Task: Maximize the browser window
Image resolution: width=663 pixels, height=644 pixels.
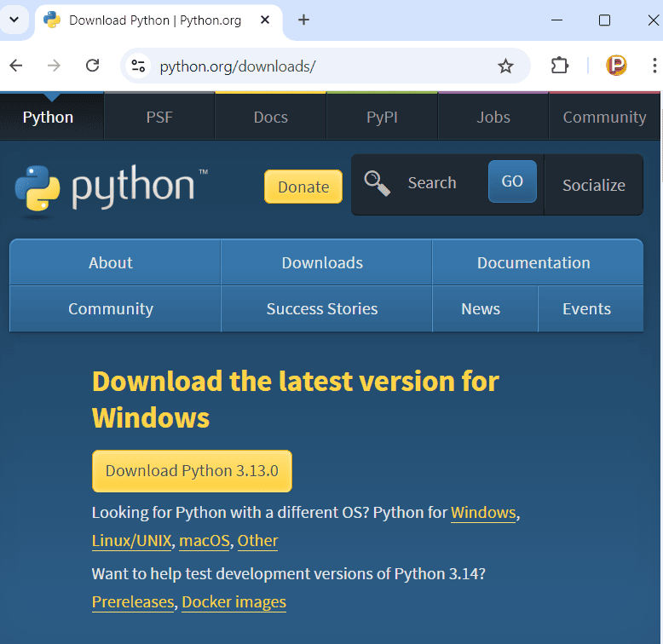Action: [605, 20]
